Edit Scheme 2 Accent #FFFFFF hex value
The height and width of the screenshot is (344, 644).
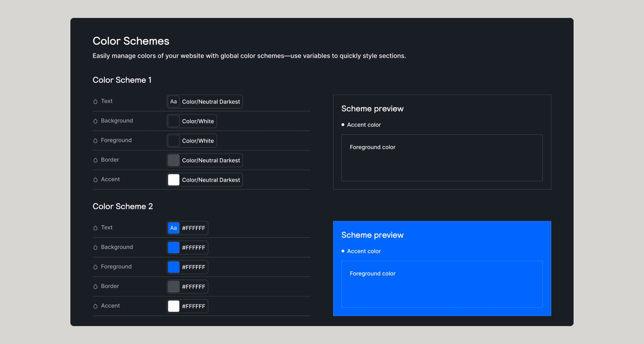193,306
